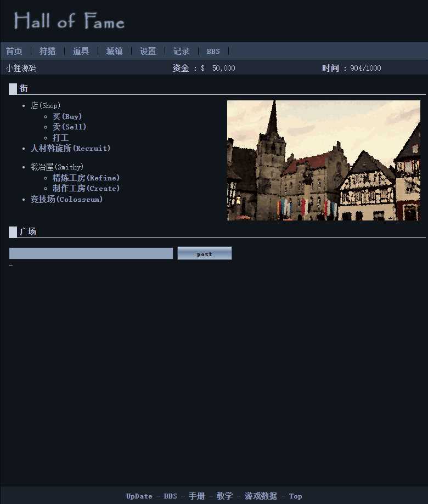Enter the 竞技场(Colosseum) link

(x=66, y=199)
